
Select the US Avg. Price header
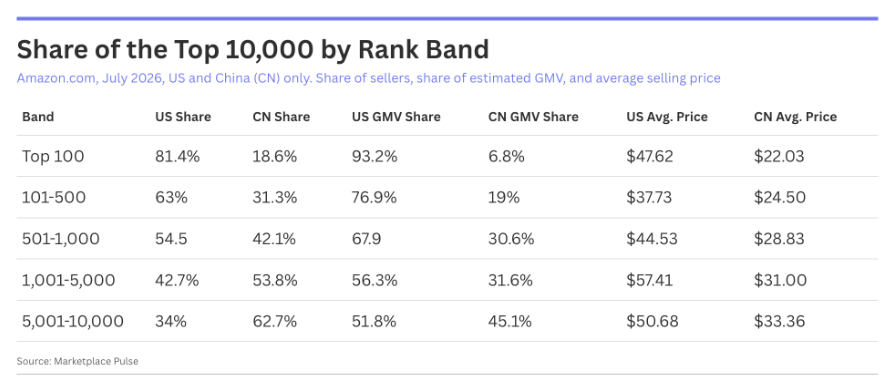(667, 117)
